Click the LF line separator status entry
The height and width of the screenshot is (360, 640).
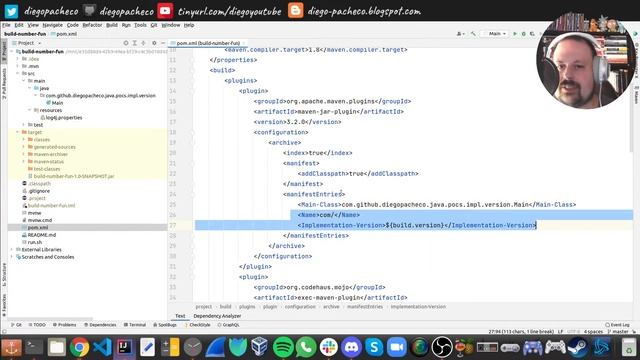(x=560, y=332)
